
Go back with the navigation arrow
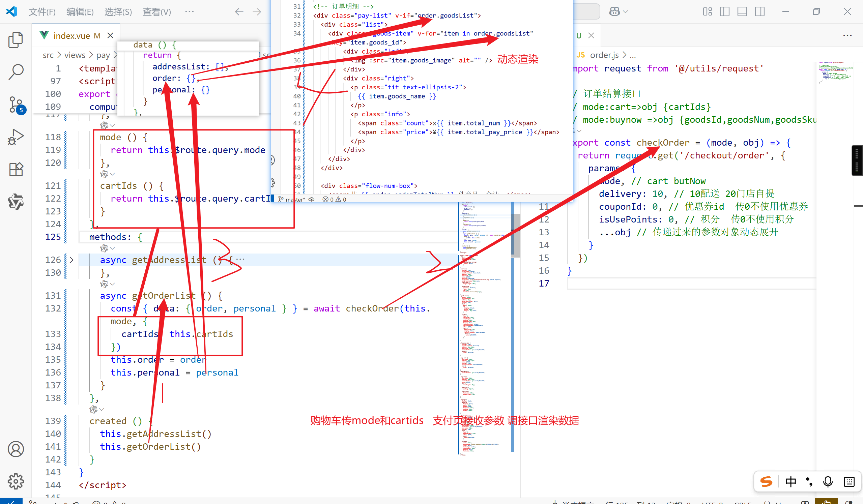click(239, 12)
